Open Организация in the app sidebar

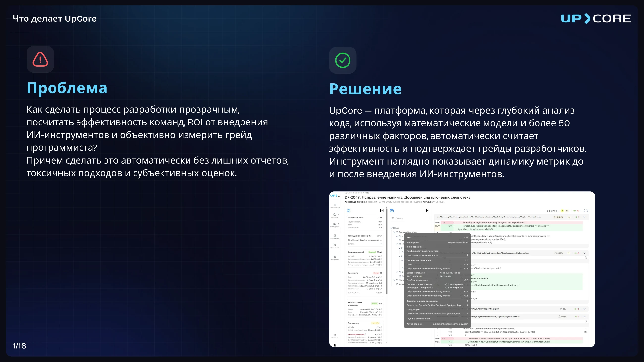(x=335, y=206)
